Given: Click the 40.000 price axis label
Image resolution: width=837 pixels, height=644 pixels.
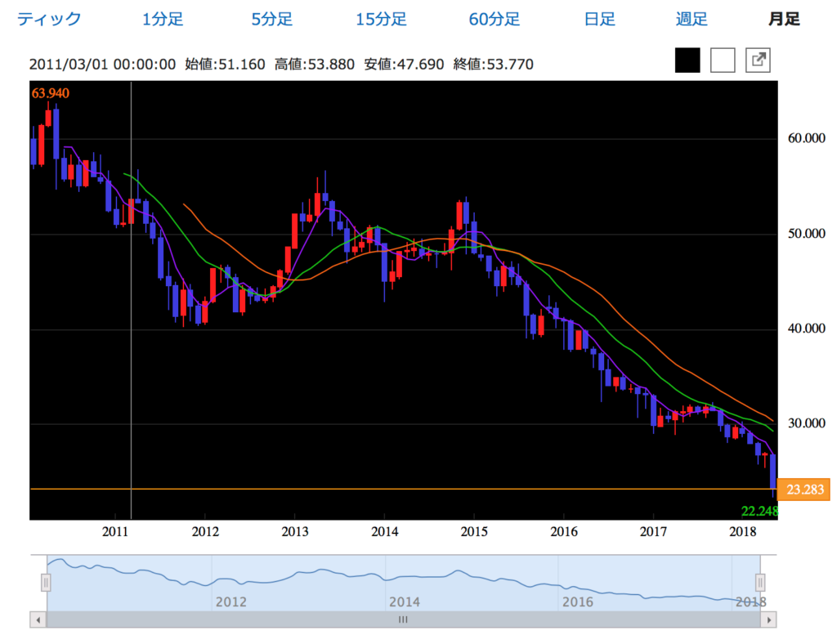Looking at the screenshot, I should pyautogui.click(x=807, y=329).
